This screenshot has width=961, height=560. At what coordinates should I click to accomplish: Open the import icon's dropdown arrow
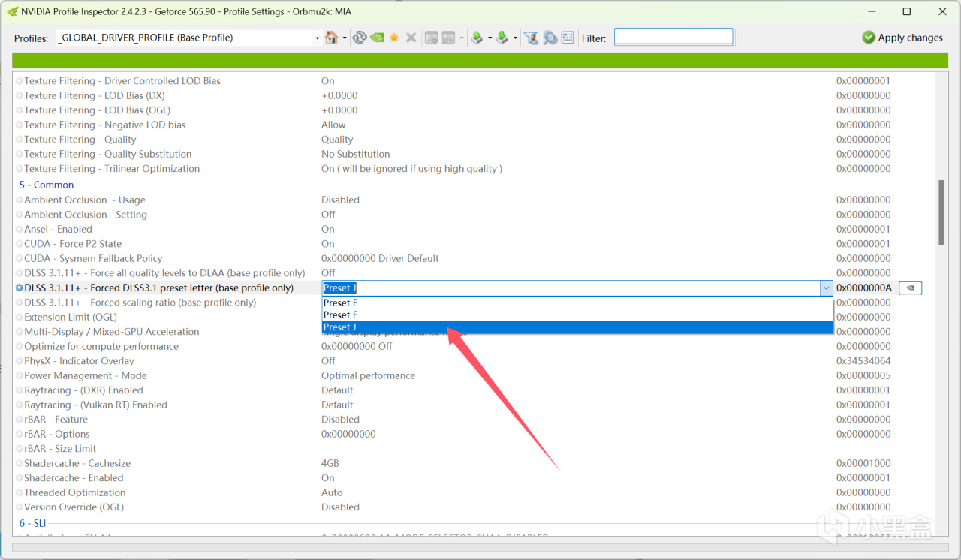pos(515,38)
